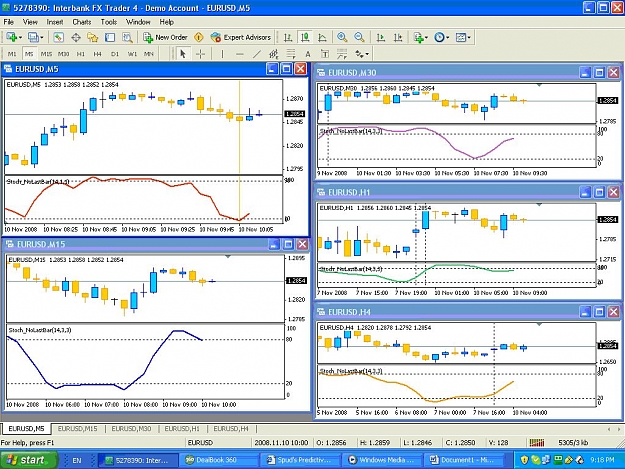Show the Navigator folder icon
The width and height of the screenshot is (625, 469).
click(x=92, y=37)
